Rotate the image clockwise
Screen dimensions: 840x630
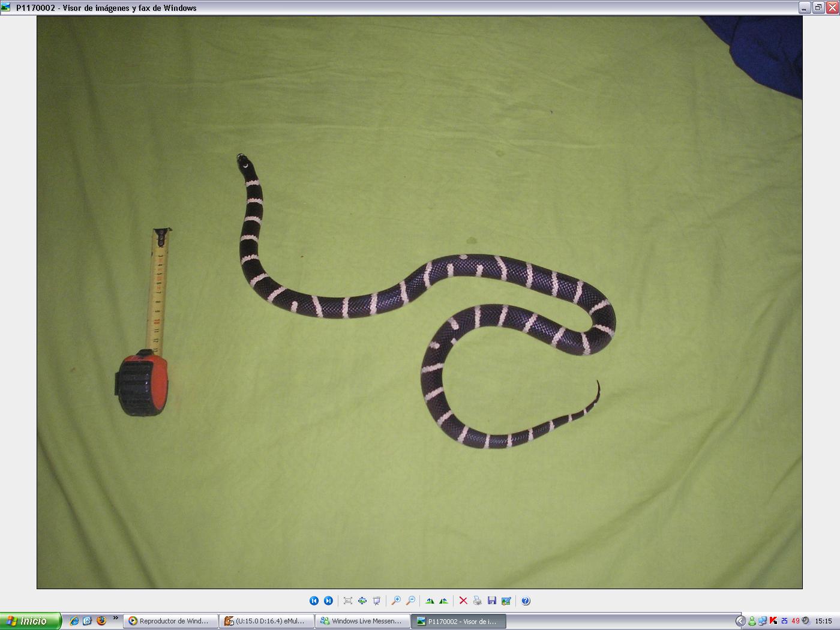point(430,601)
